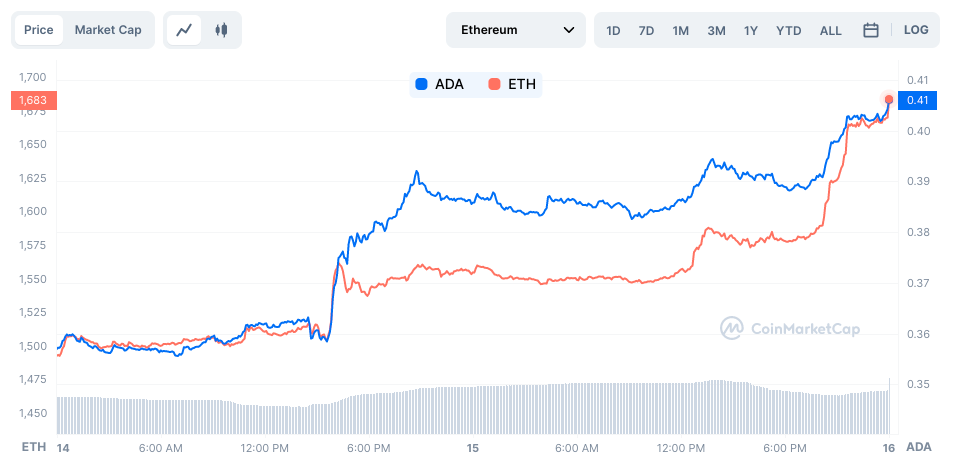Set chart range to 3M
The image size is (958, 459).
(x=716, y=30)
